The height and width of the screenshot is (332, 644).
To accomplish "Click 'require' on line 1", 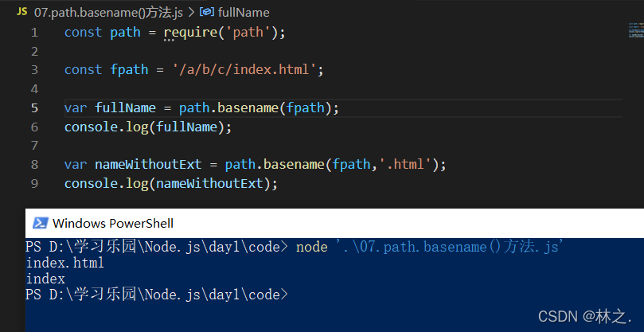I will [190, 33].
